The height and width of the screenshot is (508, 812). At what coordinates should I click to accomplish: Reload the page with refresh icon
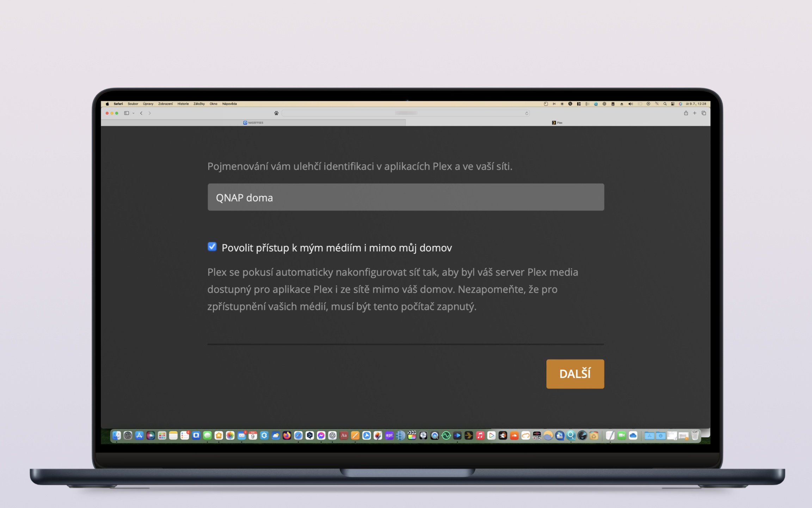click(527, 113)
